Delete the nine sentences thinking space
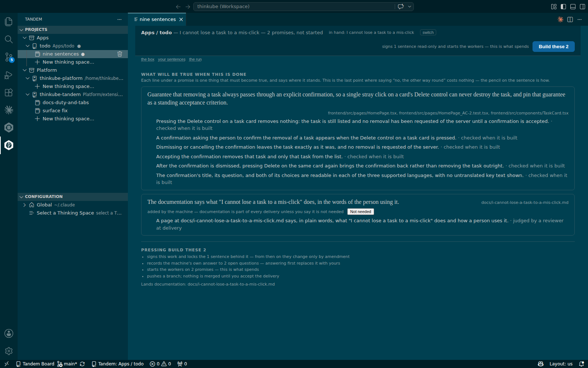The height and width of the screenshot is (368, 588). coord(120,54)
